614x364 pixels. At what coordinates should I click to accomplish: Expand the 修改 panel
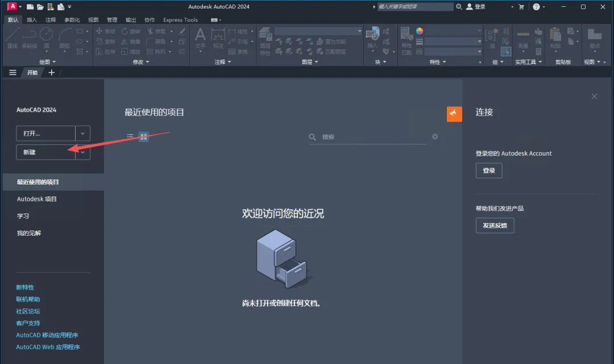point(141,62)
